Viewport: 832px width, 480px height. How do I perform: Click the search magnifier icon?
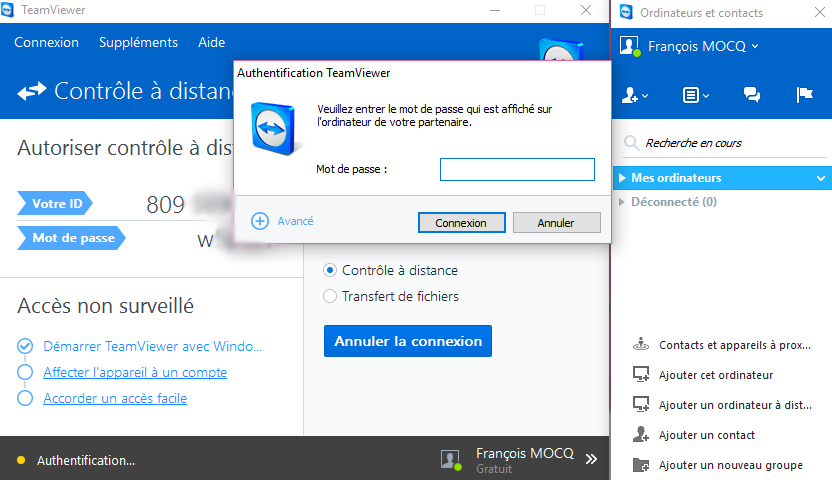[631, 143]
